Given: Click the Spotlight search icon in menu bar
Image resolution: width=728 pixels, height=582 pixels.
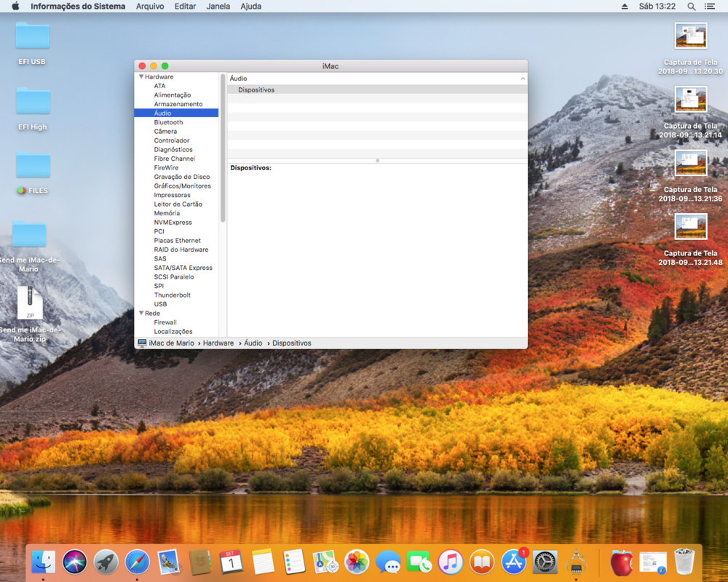Looking at the screenshot, I should point(691,7).
